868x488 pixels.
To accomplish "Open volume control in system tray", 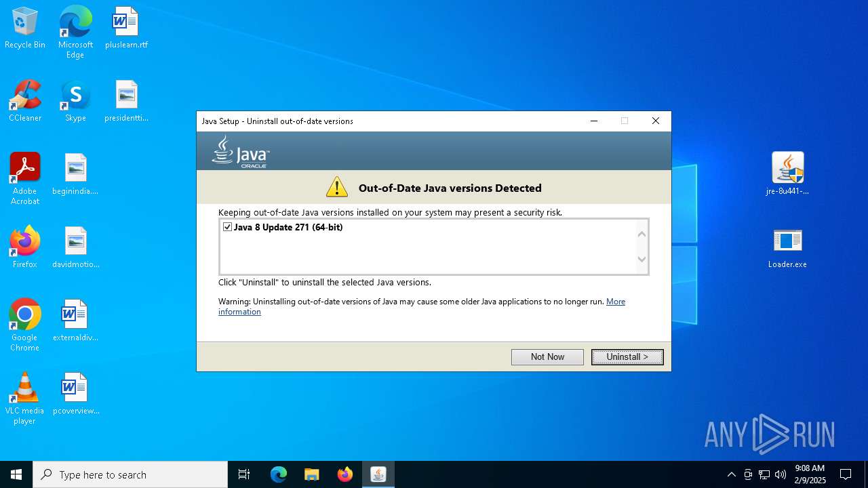I will pyautogui.click(x=781, y=474).
